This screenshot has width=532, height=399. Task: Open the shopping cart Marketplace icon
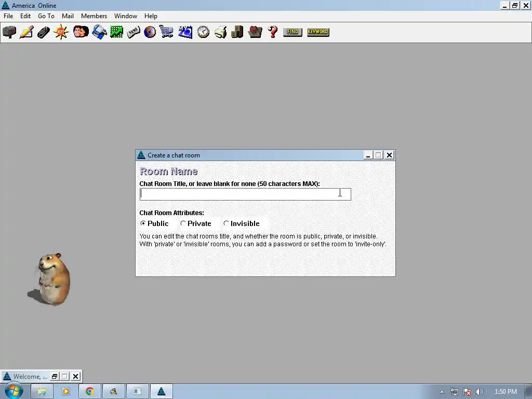(x=167, y=32)
